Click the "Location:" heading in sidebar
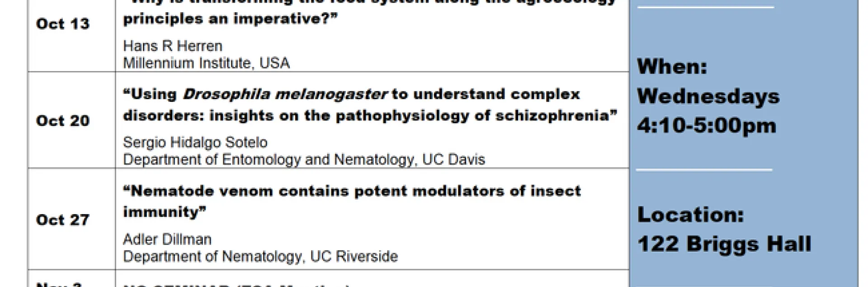Image resolution: width=868 pixels, height=287 pixels. pyautogui.click(x=690, y=215)
